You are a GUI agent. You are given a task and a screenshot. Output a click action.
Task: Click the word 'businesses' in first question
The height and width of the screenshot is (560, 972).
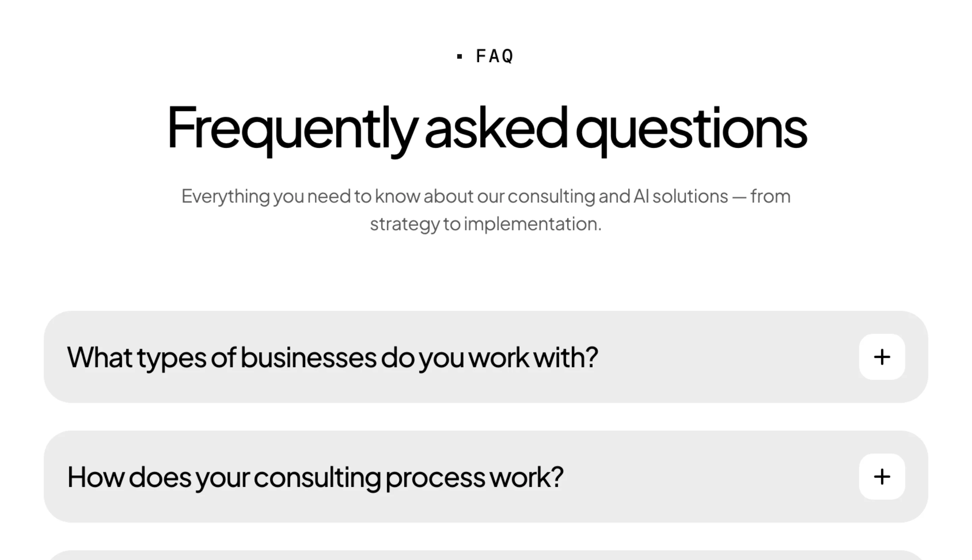308,357
